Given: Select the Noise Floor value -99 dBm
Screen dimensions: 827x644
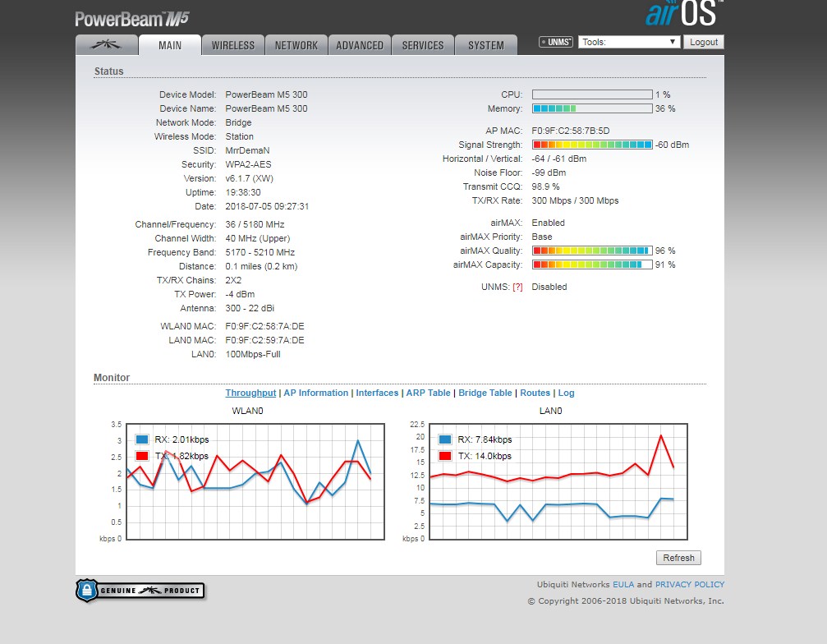Looking at the screenshot, I should click(x=549, y=172).
